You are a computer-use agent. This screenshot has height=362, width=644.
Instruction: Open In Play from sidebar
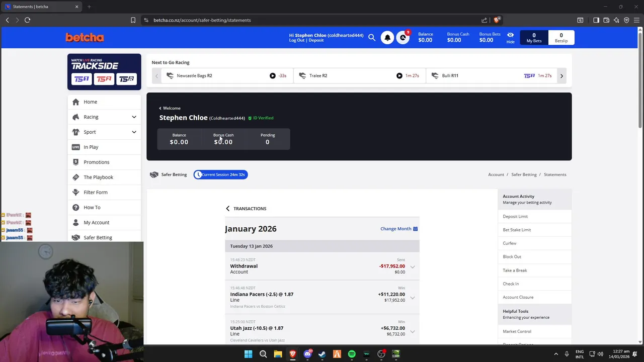(x=104, y=147)
